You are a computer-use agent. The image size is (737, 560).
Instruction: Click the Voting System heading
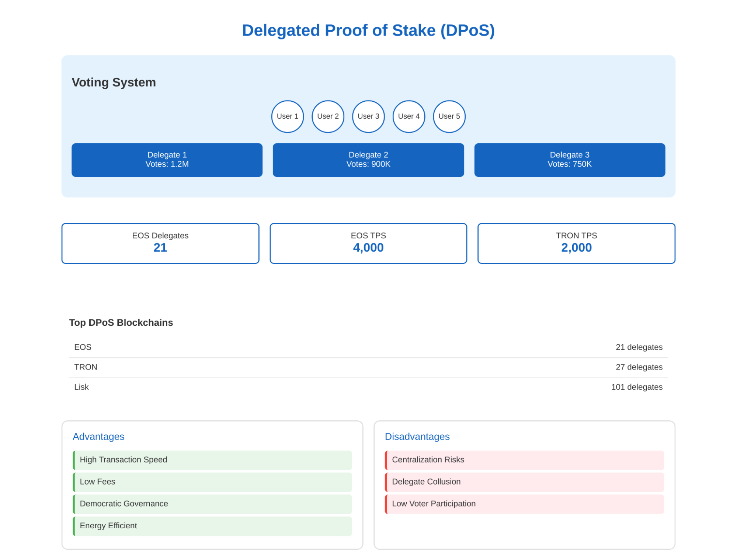(114, 82)
